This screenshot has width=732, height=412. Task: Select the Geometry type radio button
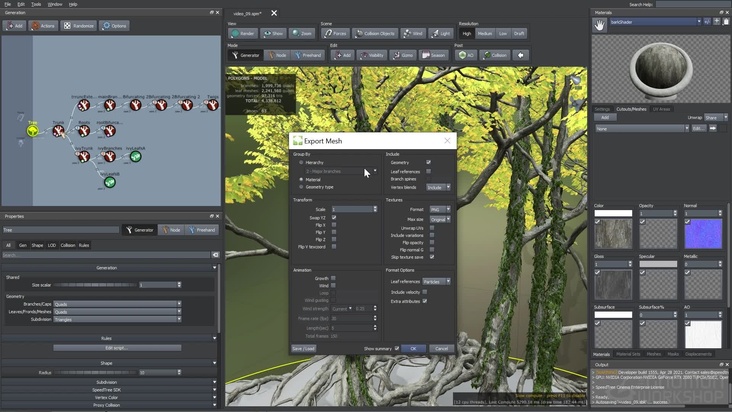click(x=301, y=187)
